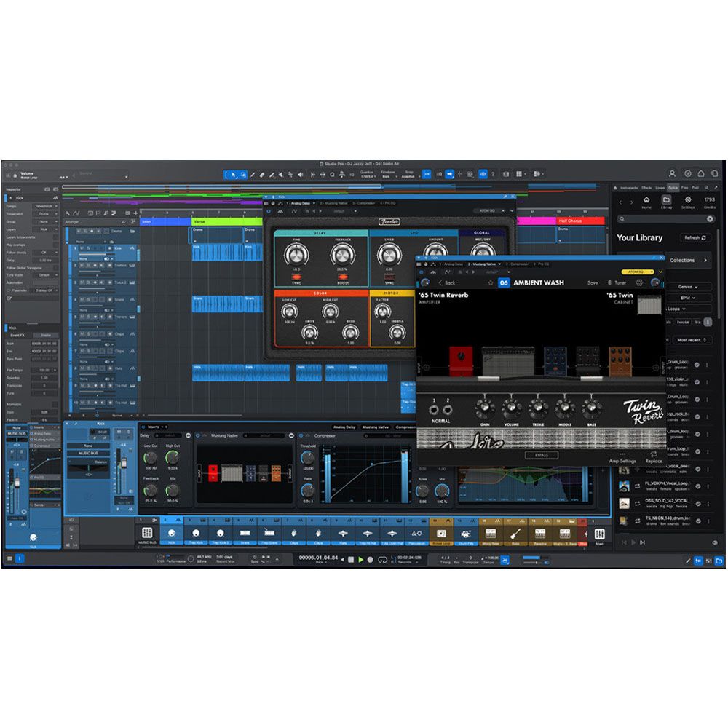
Task: Open Splice Settings gear icon
Action: (688, 200)
